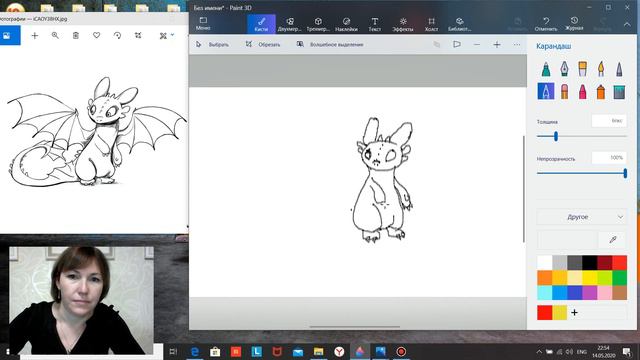Select the Marker brush in Paint 3D
Screen dimensions: 640x360
546,69
